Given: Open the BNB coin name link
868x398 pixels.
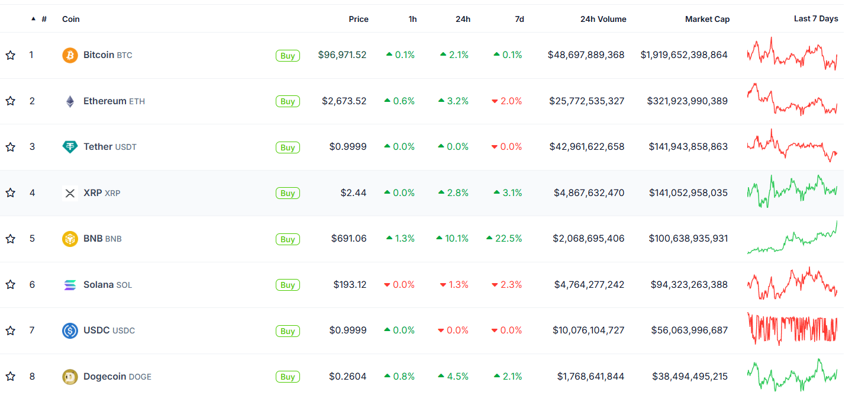Looking at the screenshot, I should click(102, 239).
